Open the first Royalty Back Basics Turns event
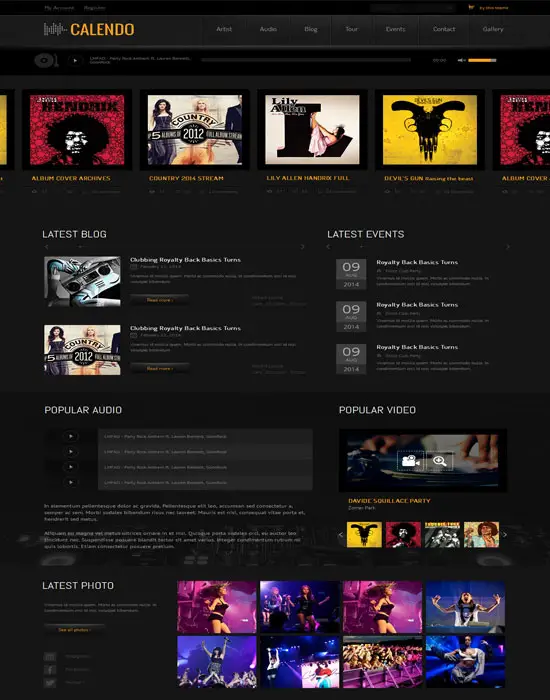The width and height of the screenshot is (550, 700). [417, 262]
